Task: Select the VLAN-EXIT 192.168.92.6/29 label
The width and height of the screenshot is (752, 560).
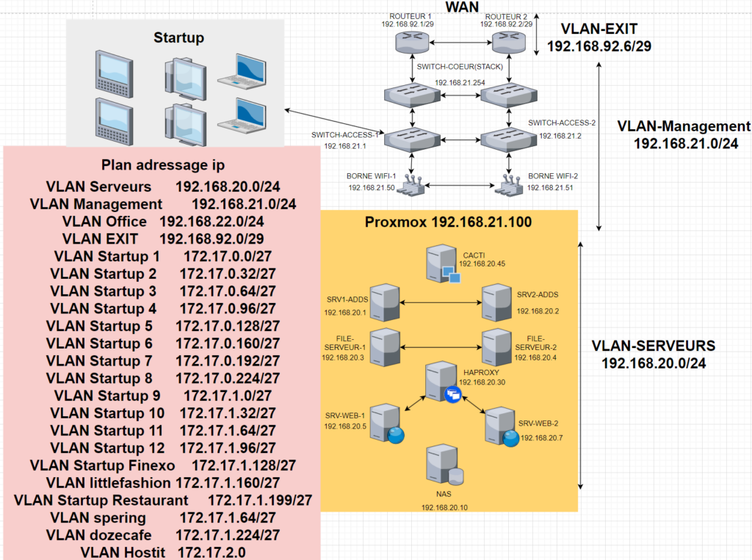Action: click(599, 38)
